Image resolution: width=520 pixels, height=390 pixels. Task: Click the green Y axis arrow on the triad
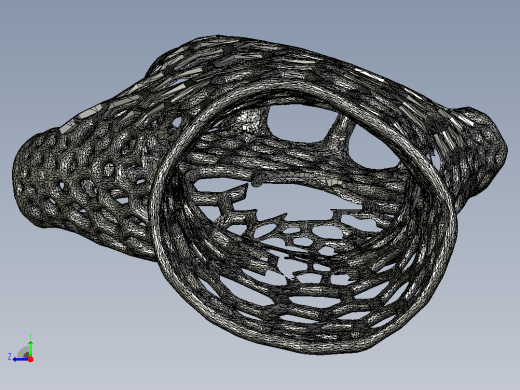pos(30,348)
